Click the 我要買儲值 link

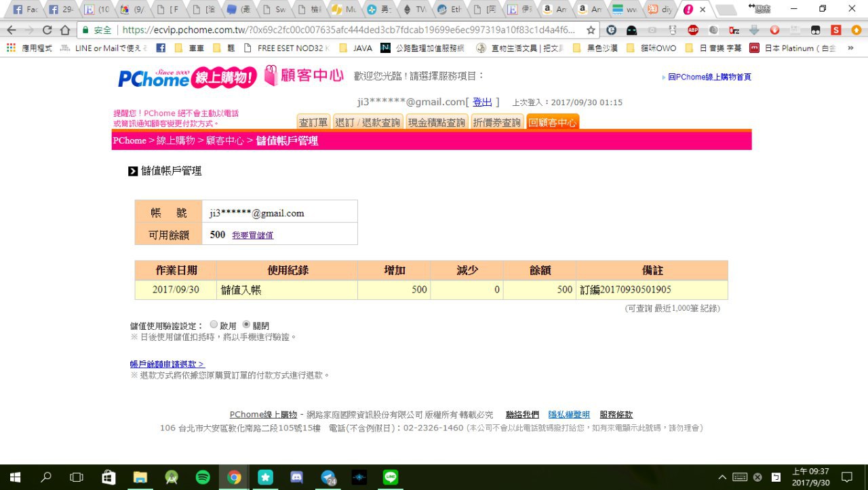pos(252,235)
